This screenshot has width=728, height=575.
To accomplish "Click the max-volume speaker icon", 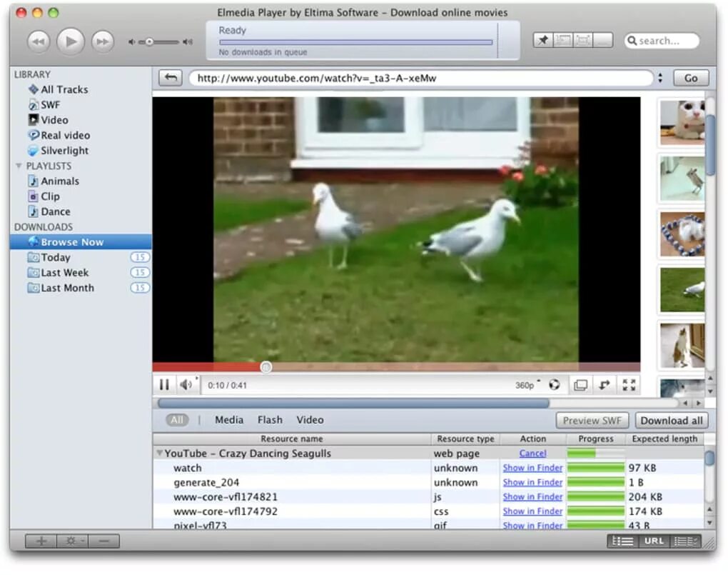I will pyautogui.click(x=188, y=42).
